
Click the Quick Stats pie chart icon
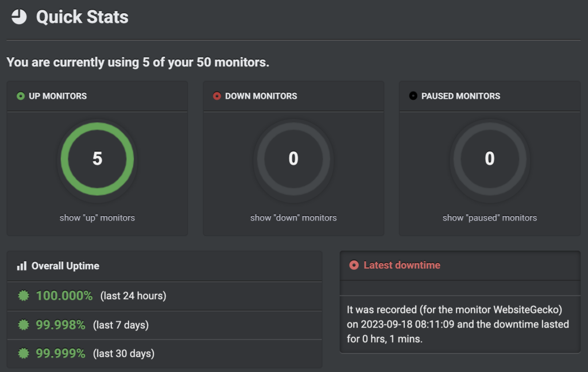[x=19, y=17]
